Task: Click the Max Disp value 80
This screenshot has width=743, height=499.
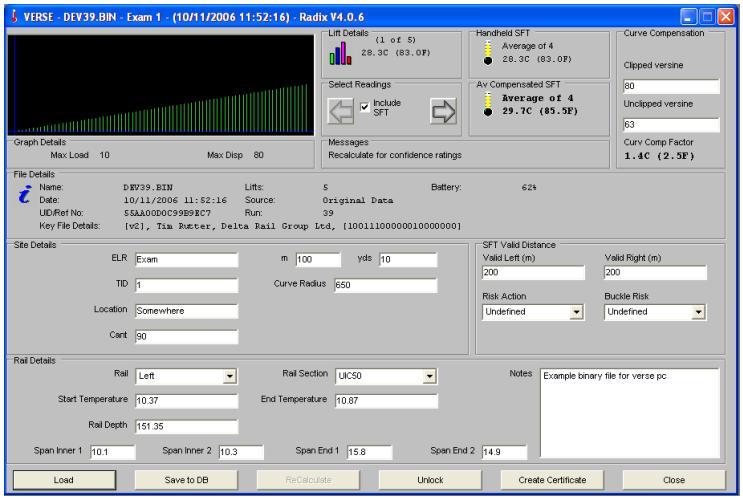Action: [x=258, y=155]
